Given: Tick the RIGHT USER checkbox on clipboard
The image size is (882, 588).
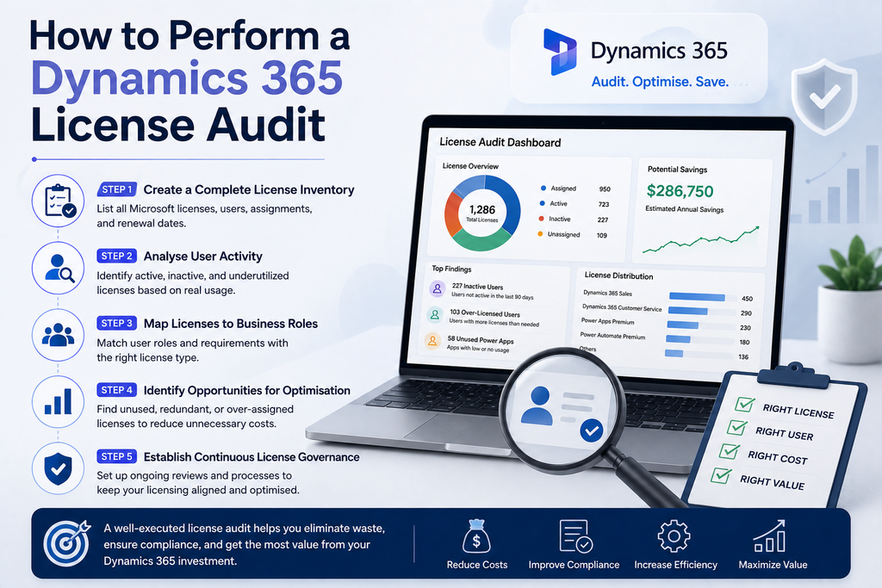Looking at the screenshot, I should (x=736, y=427).
